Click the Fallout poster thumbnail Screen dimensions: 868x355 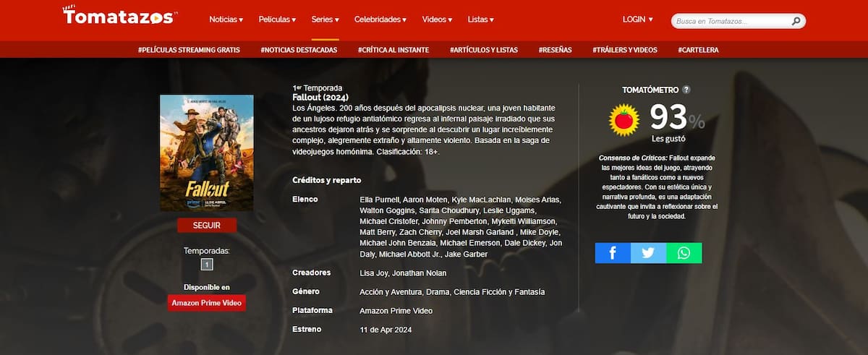[x=207, y=153]
